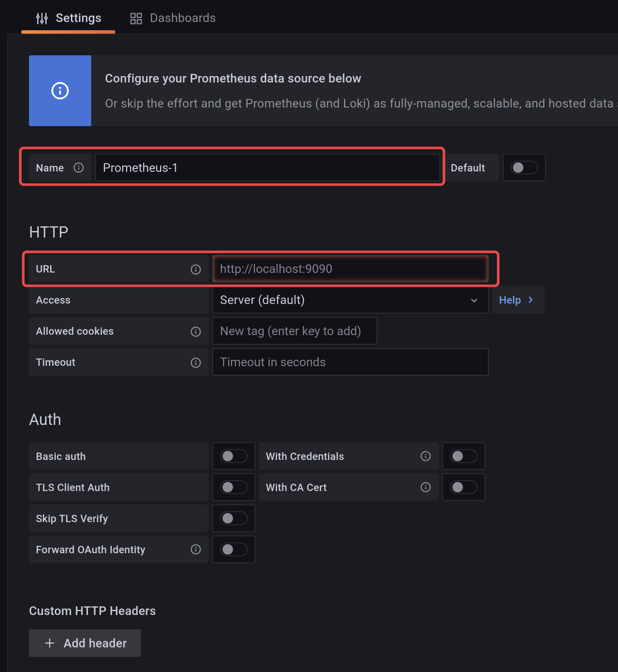
Task: Click the URL input field
Action: (350, 269)
